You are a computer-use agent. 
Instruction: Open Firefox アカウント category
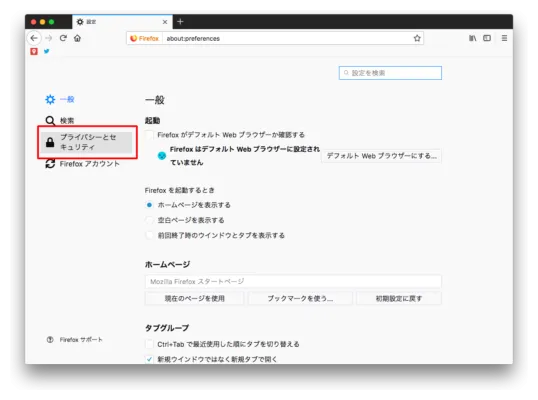click(x=82, y=164)
